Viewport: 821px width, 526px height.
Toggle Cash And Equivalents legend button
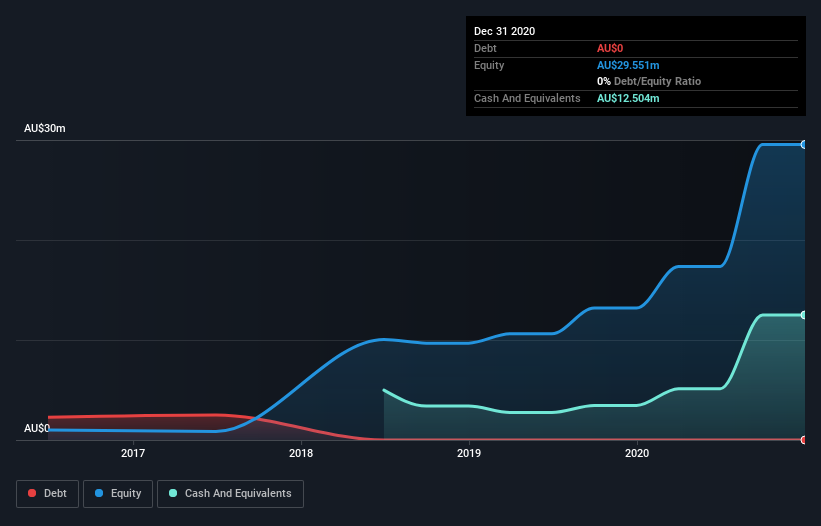coord(230,494)
